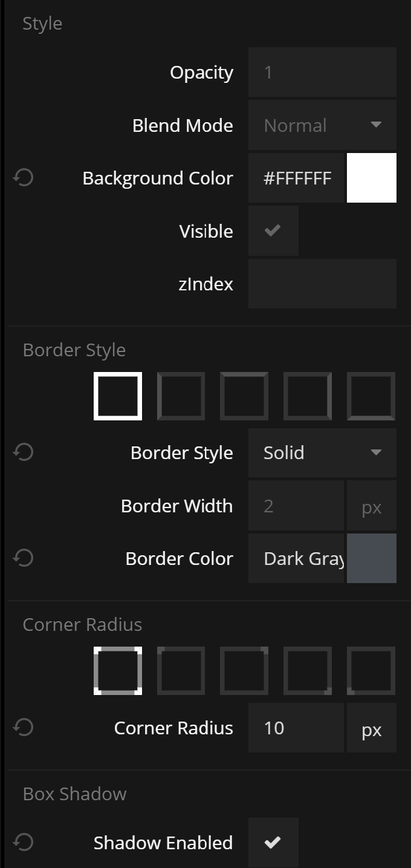Choose the top-right corner radius icon
This screenshot has height=868, width=411.
[x=244, y=671]
